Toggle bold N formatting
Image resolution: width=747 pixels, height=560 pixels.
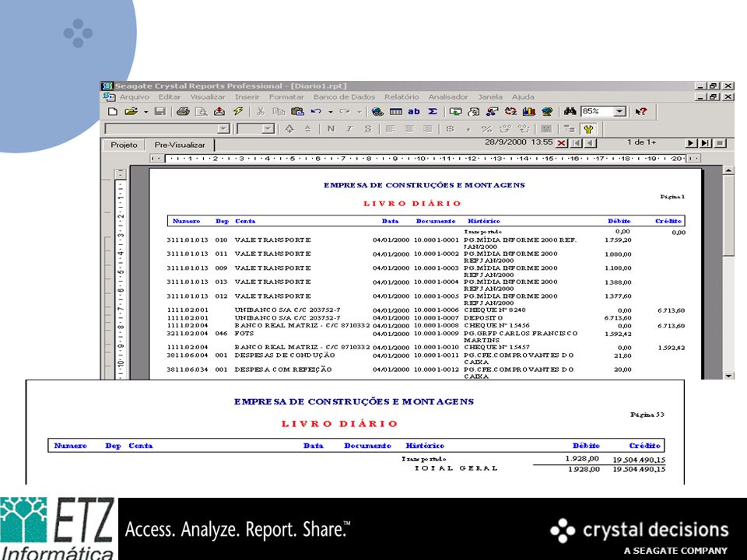[331, 129]
